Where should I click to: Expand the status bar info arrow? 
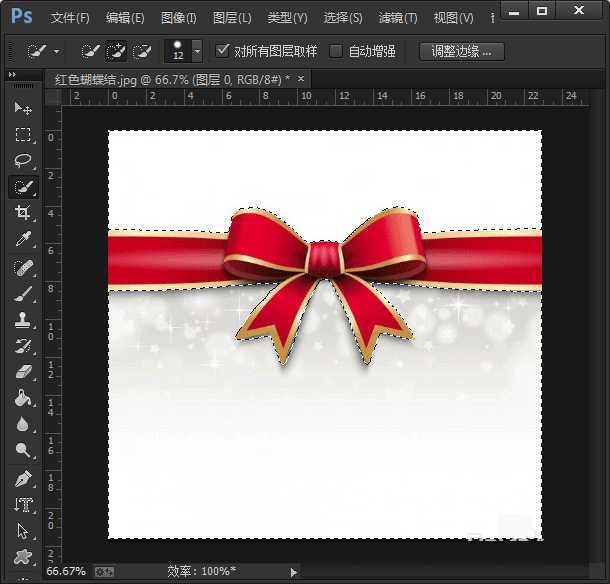[293, 572]
